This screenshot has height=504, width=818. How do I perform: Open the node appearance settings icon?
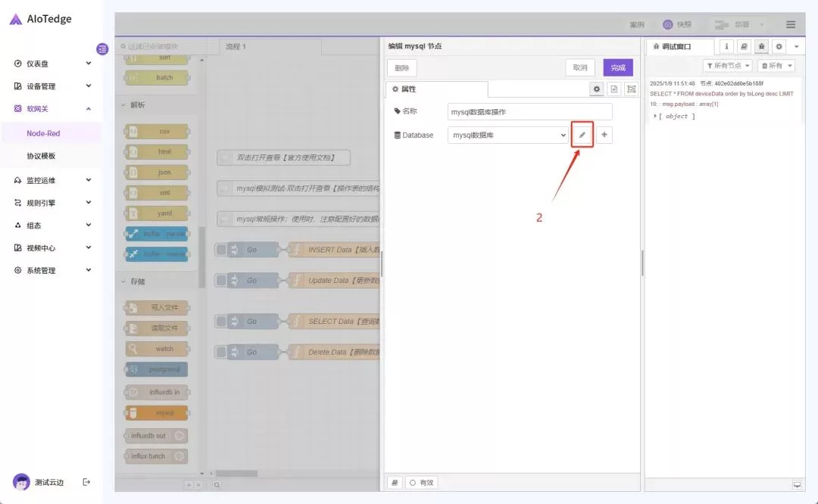click(x=630, y=89)
